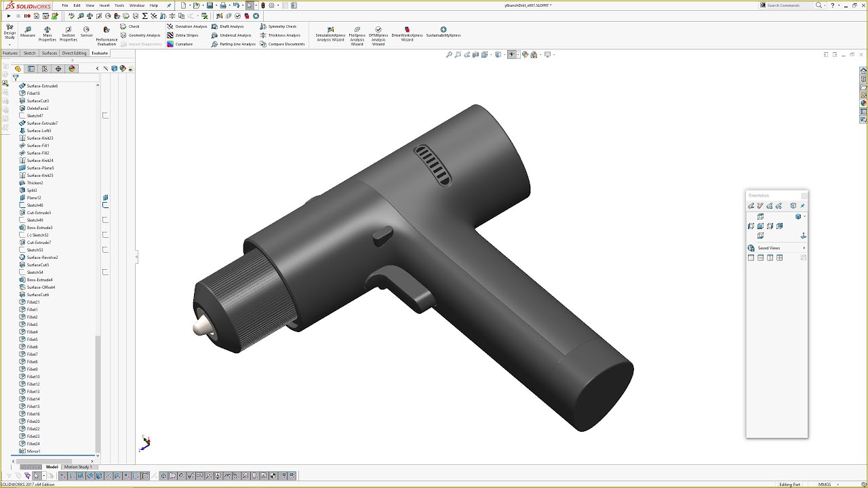Click the Section View icon
Image resolution: width=868 pixels, height=488 pixels.
(x=475, y=54)
